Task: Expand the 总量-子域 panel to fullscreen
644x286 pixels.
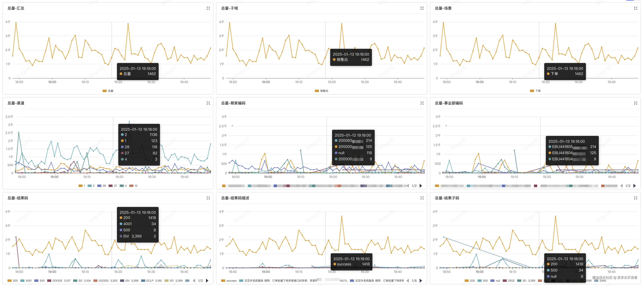Action: (422, 8)
